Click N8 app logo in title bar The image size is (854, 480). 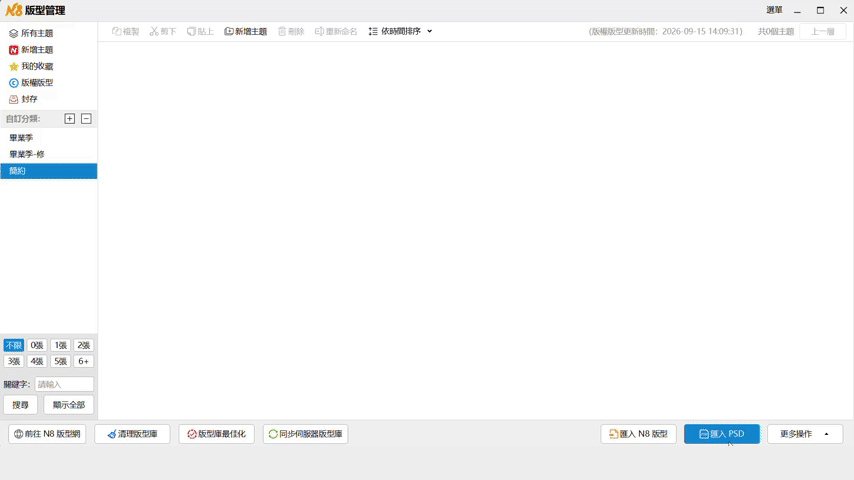(14, 10)
